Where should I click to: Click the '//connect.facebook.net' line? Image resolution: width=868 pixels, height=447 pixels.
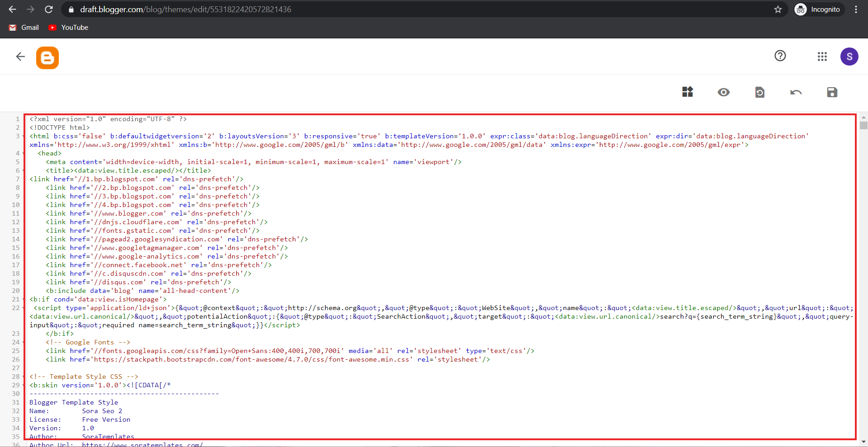159,265
